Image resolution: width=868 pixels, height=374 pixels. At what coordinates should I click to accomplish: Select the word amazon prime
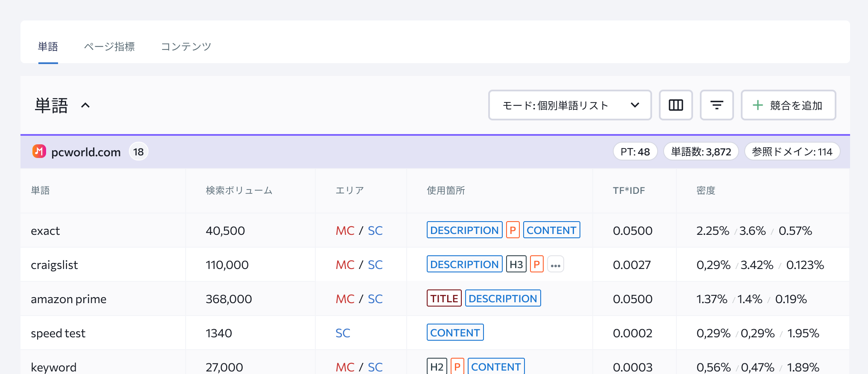click(68, 299)
